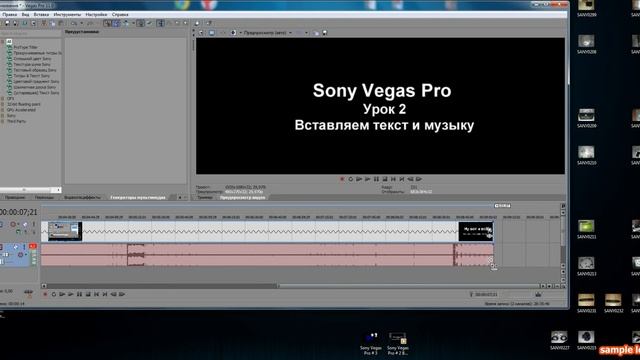Toggle Lock Envelopes to Events
This screenshot has width=640, height=360.
[141, 23]
